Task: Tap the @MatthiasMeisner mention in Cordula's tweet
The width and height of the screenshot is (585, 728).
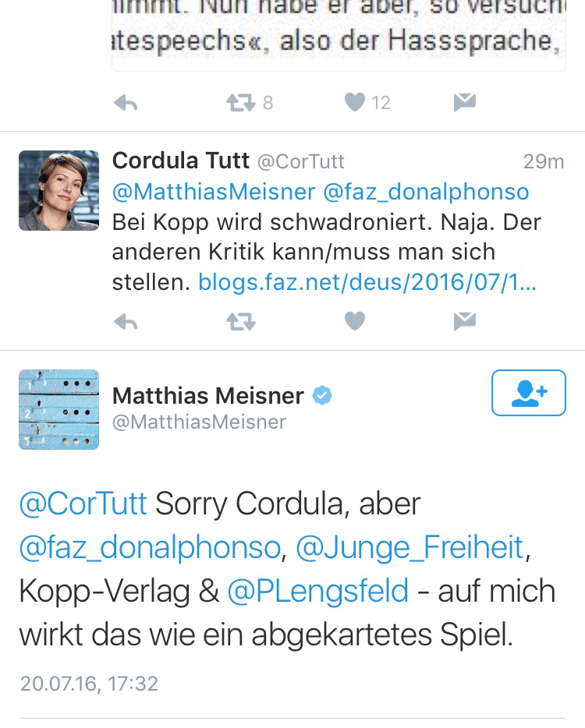Action: point(214,192)
